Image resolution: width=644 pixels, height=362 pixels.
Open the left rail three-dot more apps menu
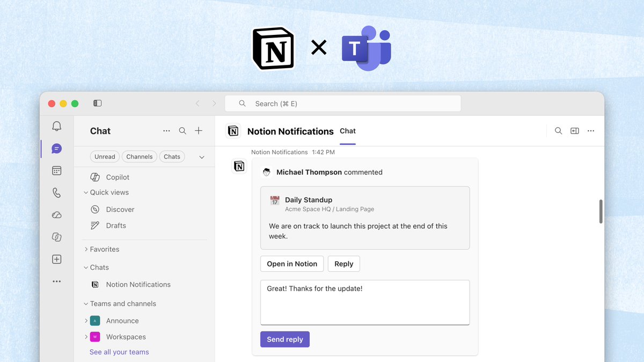[56, 281]
